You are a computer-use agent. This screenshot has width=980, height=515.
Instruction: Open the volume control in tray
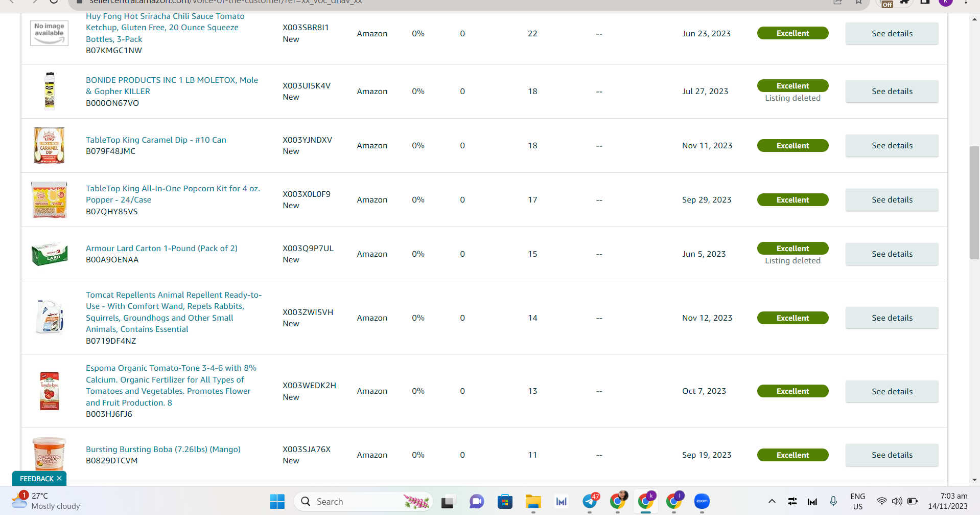pyautogui.click(x=897, y=501)
